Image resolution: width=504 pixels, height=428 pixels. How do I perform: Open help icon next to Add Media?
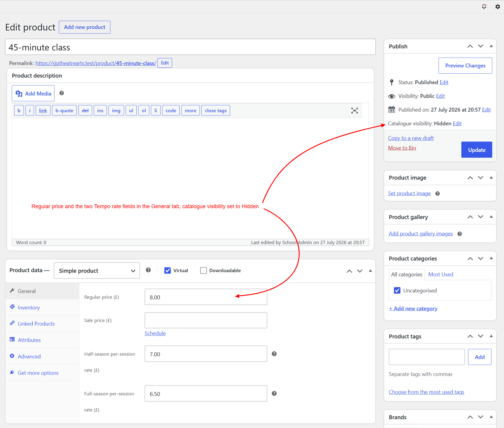[x=61, y=93]
